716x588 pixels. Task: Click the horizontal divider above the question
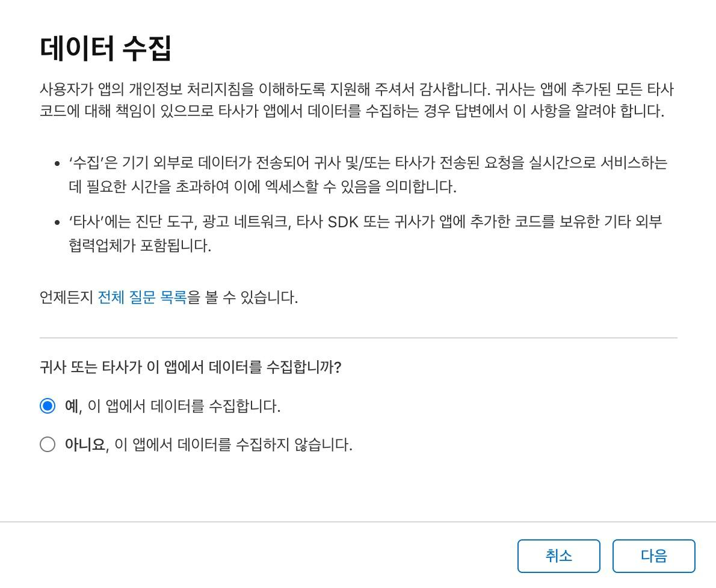[358, 338]
